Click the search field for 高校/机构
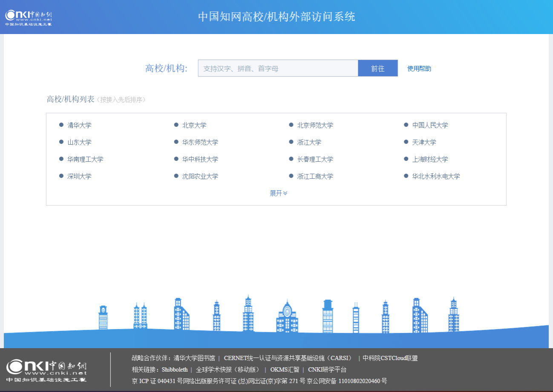 coord(278,68)
